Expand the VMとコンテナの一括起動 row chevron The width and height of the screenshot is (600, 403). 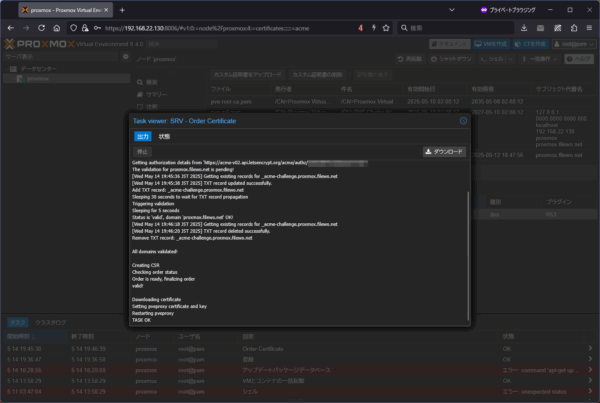pyautogui.click(x=590, y=380)
